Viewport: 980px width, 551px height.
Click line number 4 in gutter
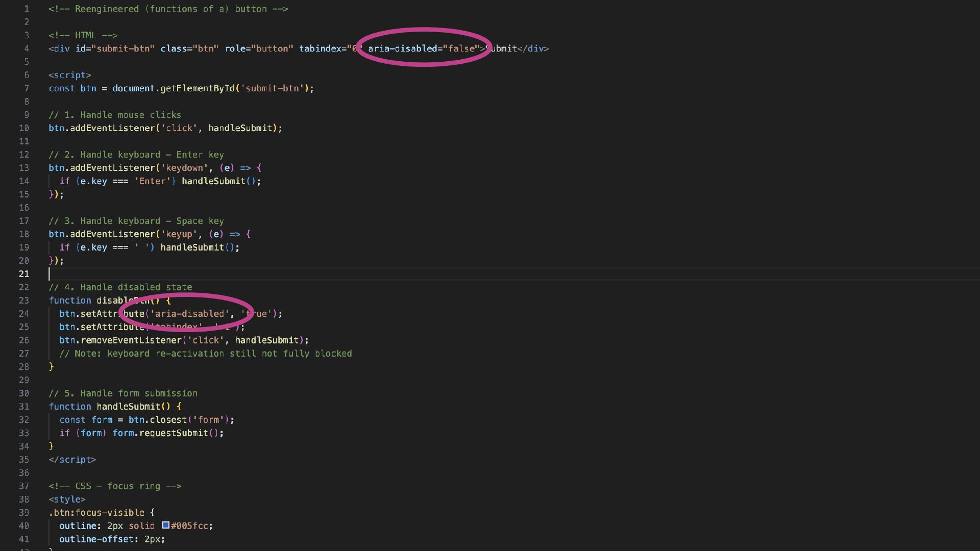point(26,48)
